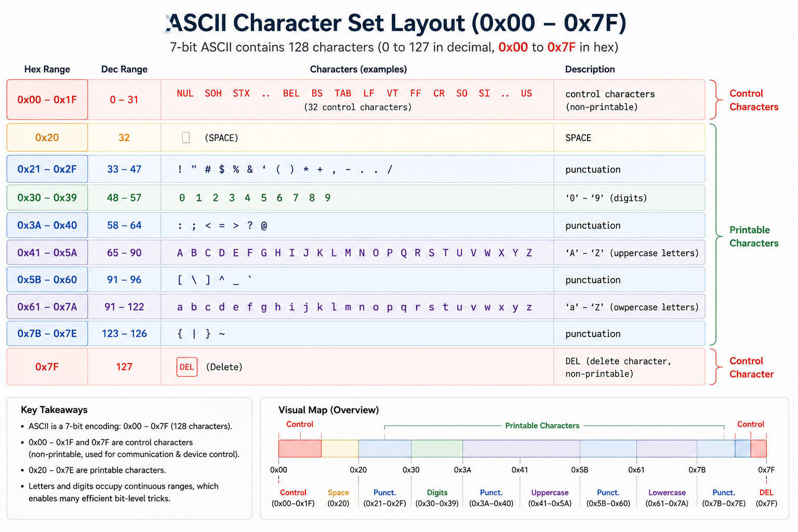Click the BEL control character example

[x=291, y=94]
